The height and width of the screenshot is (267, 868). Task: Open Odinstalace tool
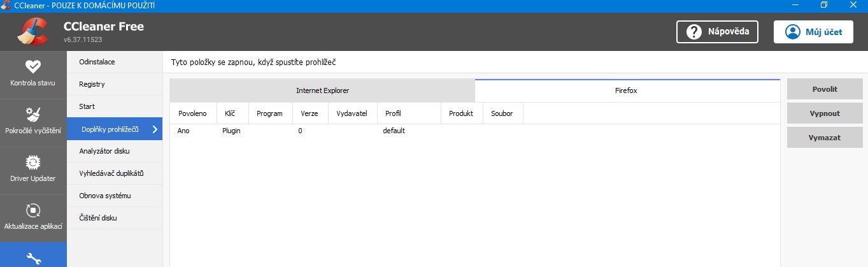coord(115,62)
